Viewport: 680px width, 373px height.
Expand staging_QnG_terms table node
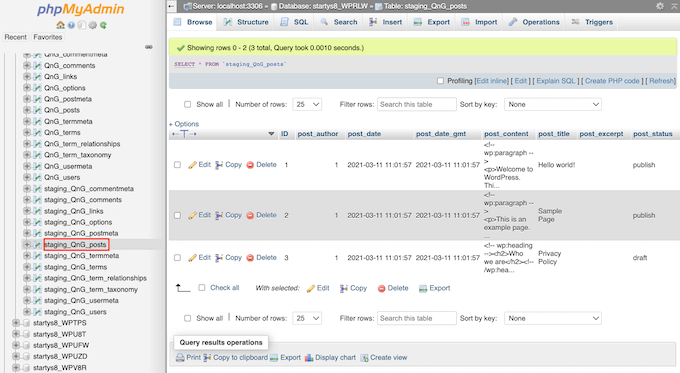pyautogui.click(x=27, y=267)
